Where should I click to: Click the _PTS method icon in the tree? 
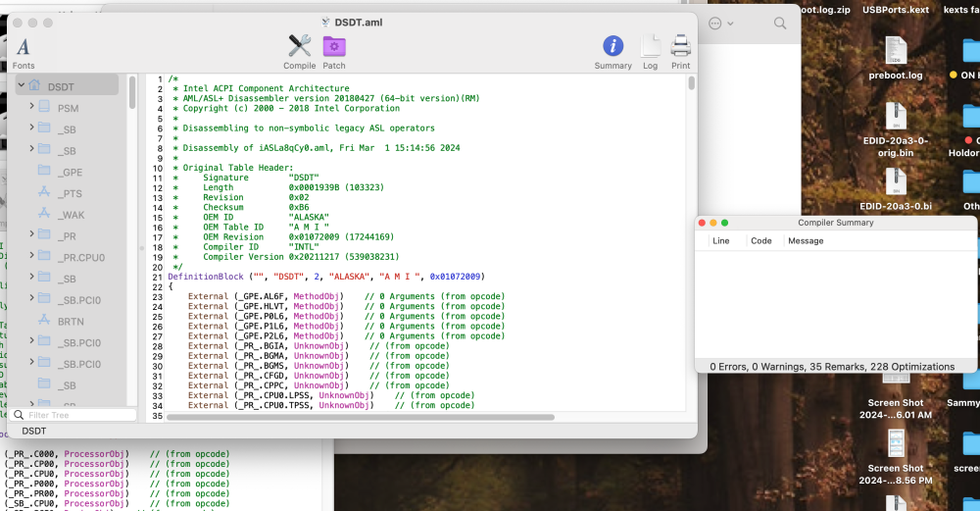click(44, 192)
